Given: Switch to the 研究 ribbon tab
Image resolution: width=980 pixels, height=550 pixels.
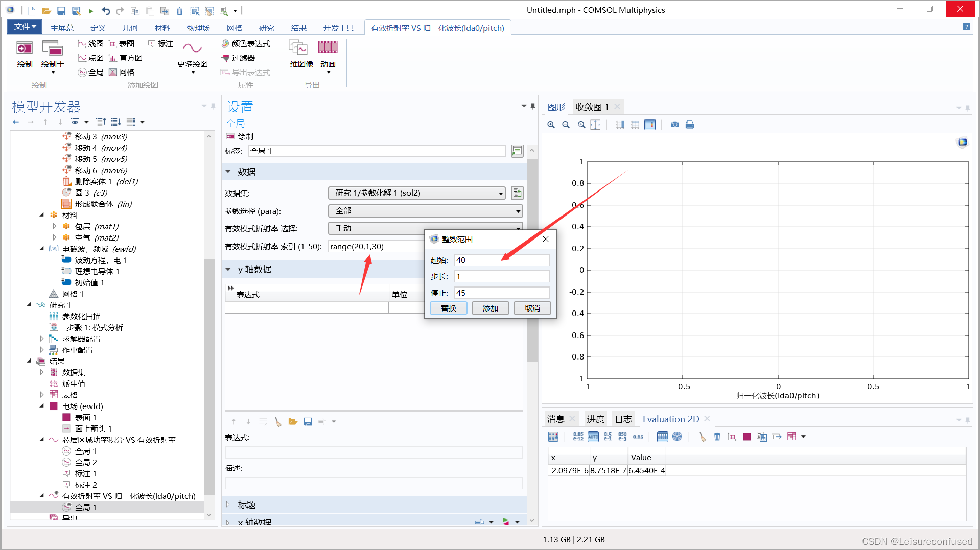Looking at the screenshot, I should coord(267,28).
